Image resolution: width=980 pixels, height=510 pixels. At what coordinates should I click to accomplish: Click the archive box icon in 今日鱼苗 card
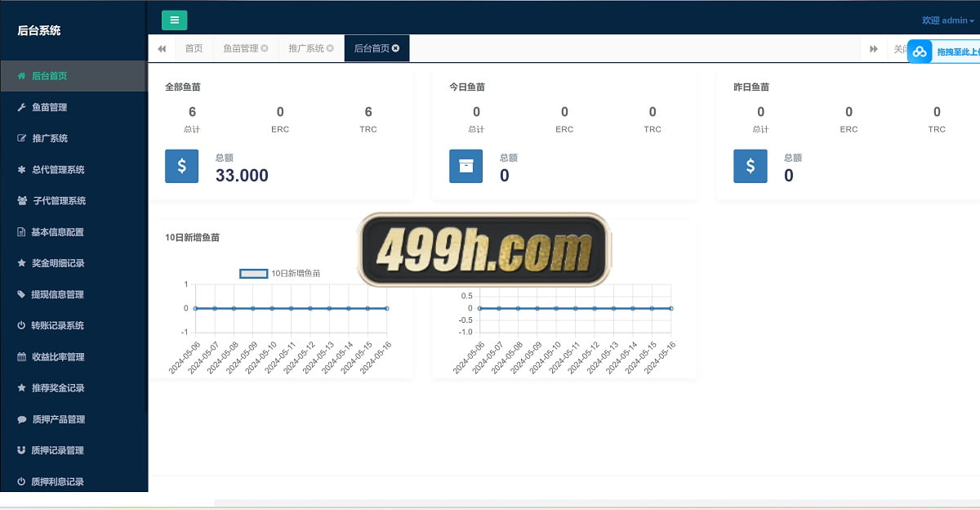(465, 166)
